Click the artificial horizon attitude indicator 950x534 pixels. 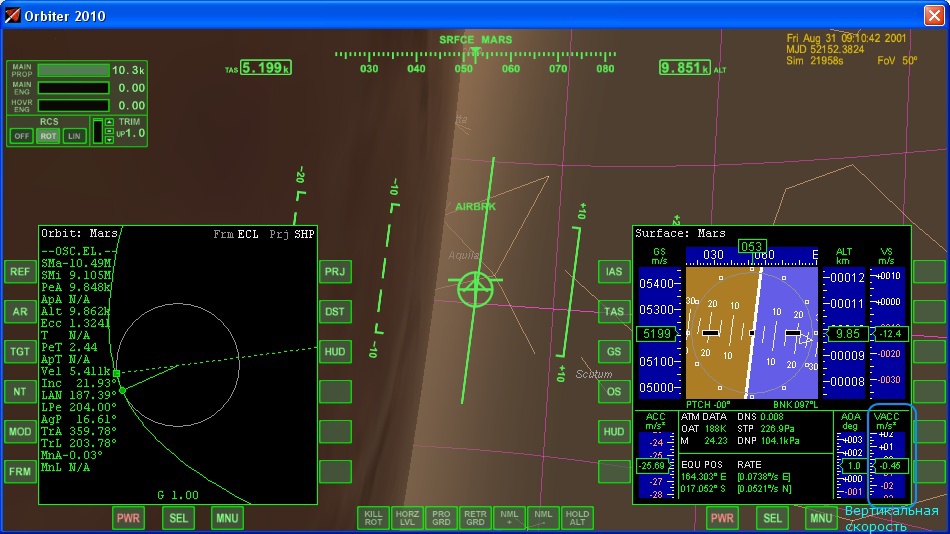(751, 332)
